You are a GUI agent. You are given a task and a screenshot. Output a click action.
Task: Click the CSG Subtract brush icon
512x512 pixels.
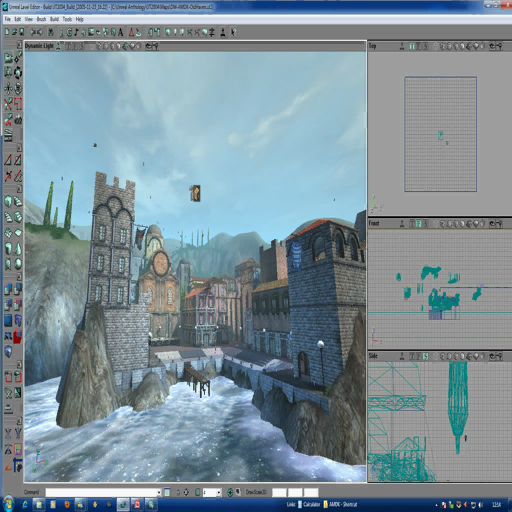(18, 289)
